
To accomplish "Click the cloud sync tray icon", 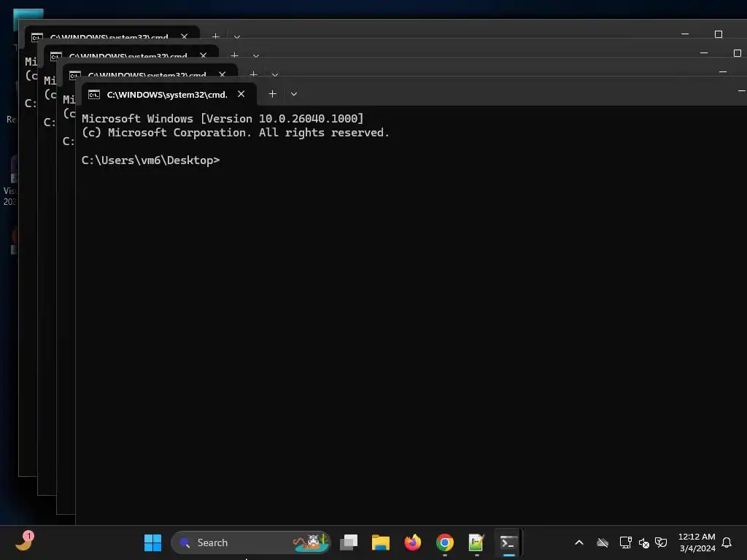I will pyautogui.click(x=603, y=542).
